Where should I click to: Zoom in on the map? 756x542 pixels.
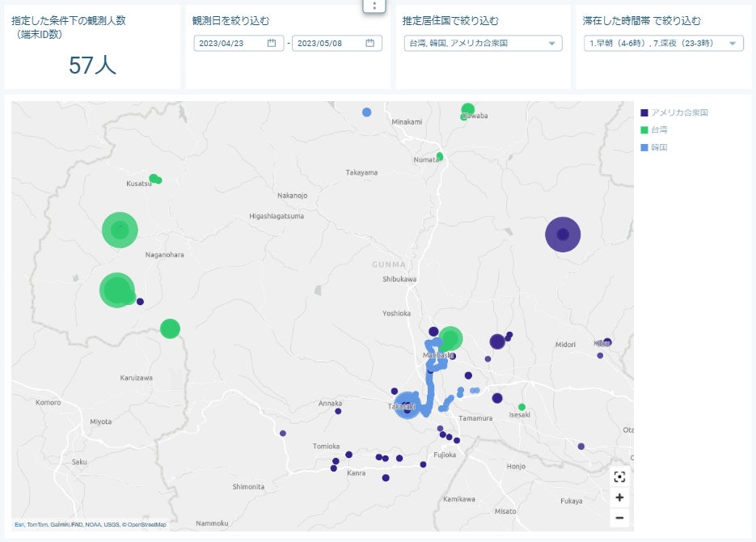(619, 498)
